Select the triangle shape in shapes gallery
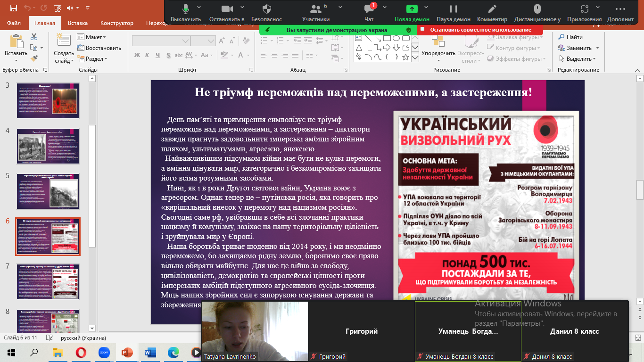The width and height of the screenshot is (644, 362). [x=359, y=48]
